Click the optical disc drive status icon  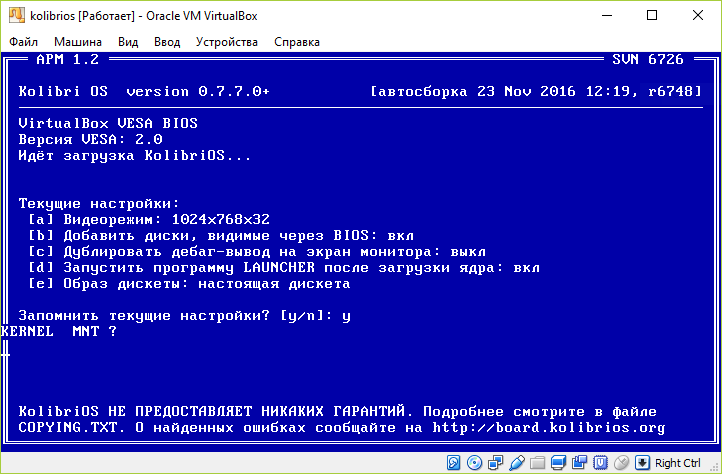coord(474,463)
